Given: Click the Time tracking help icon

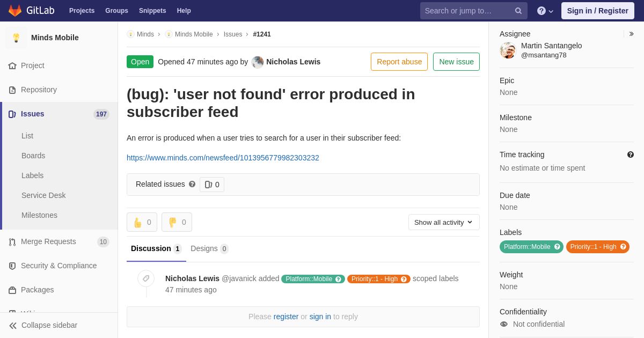Looking at the screenshot, I should tap(631, 155).
